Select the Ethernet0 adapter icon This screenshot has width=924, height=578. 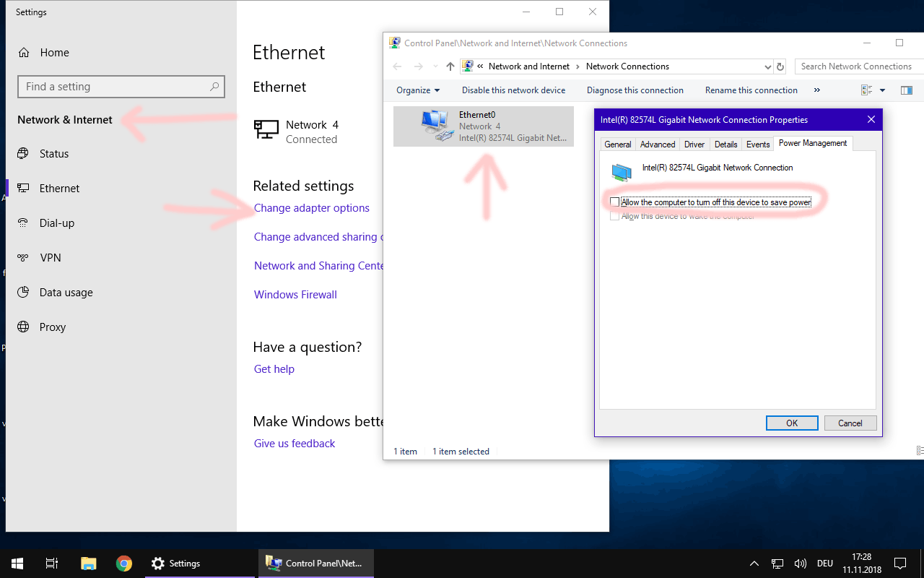tap(438, 126)
